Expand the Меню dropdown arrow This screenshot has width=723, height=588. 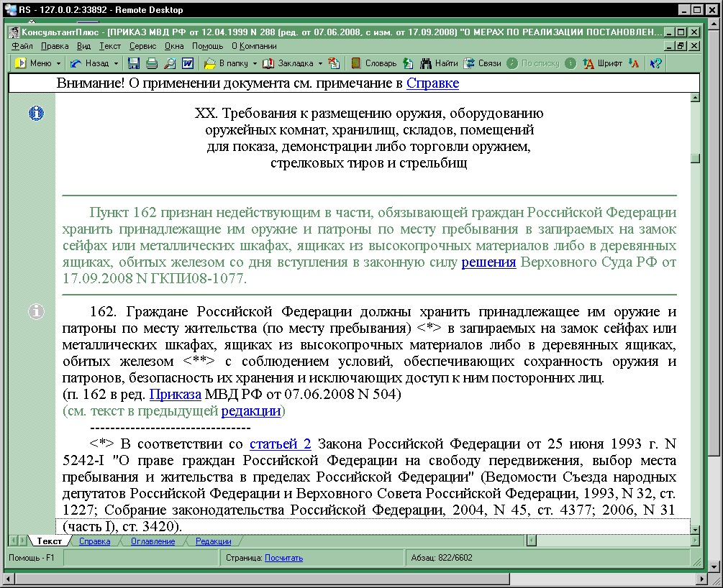pos(59,63)
